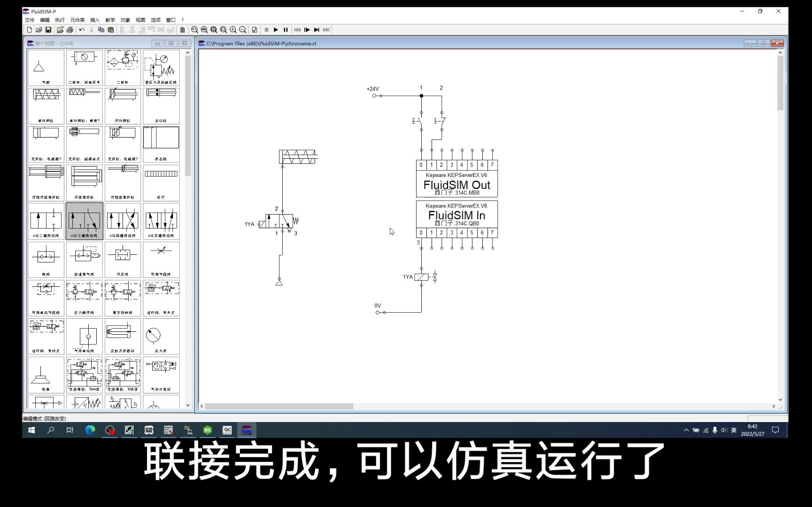Open the 文件 menu
This screenshot has width=812, height=507.
29,20
